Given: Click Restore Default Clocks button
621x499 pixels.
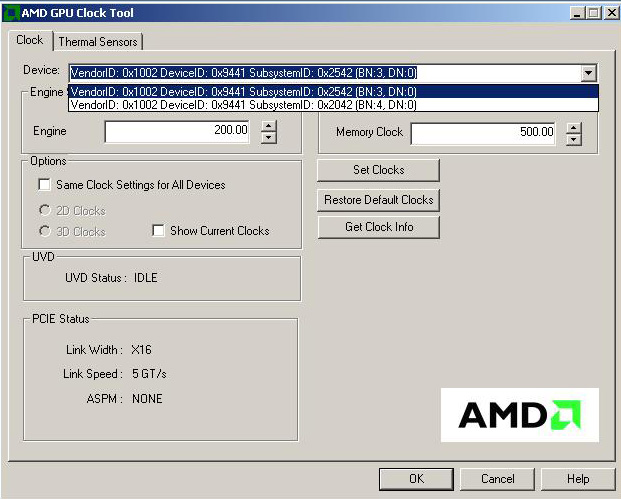Looking at the screenshot, I should (x=378, y=200).
